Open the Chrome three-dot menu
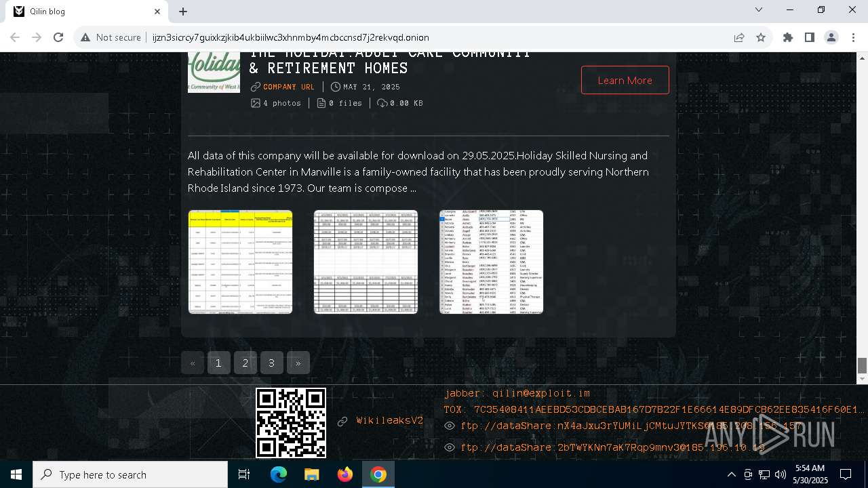868x488 pixels. click(x=853, y=37)
